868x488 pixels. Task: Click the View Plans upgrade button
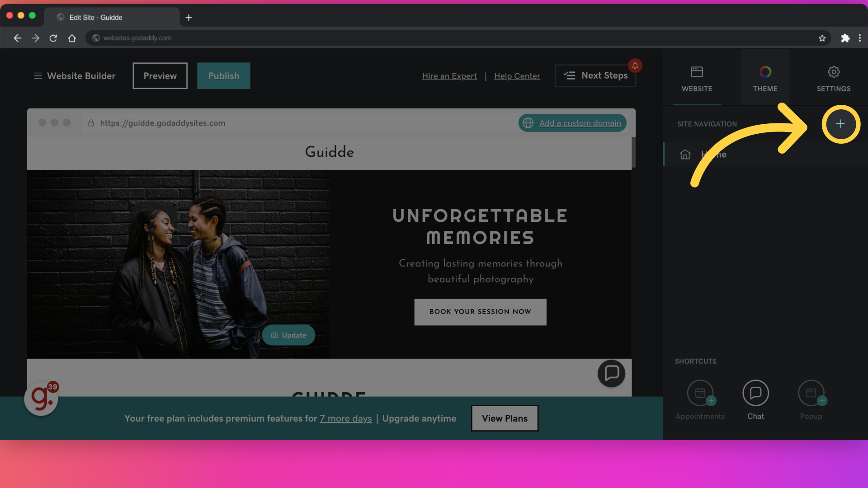click(505, 418)
